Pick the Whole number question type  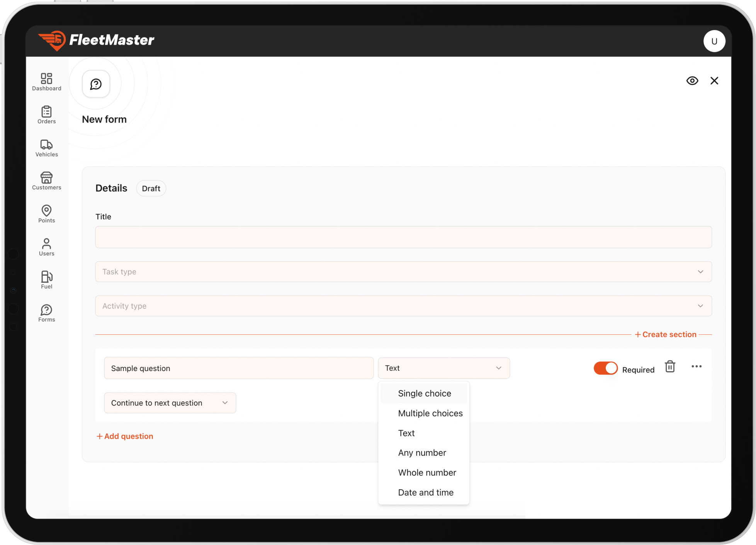[427, 472]
